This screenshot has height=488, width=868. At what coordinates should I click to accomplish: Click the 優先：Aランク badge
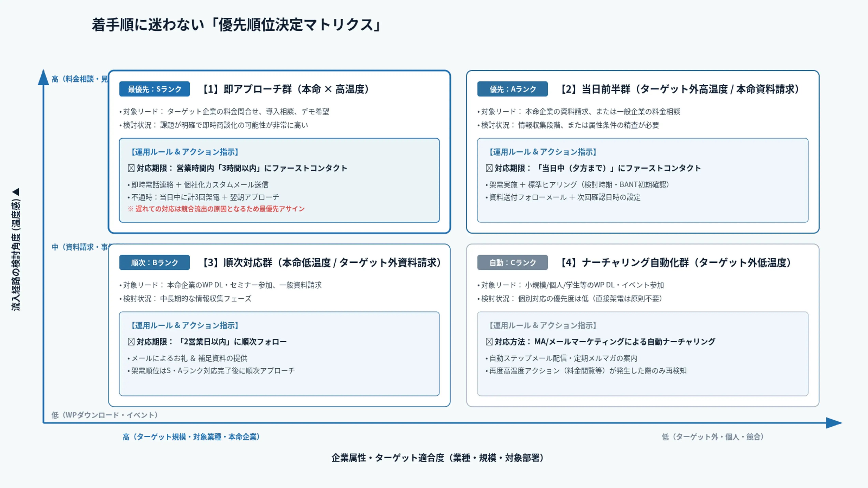[512, 89]
